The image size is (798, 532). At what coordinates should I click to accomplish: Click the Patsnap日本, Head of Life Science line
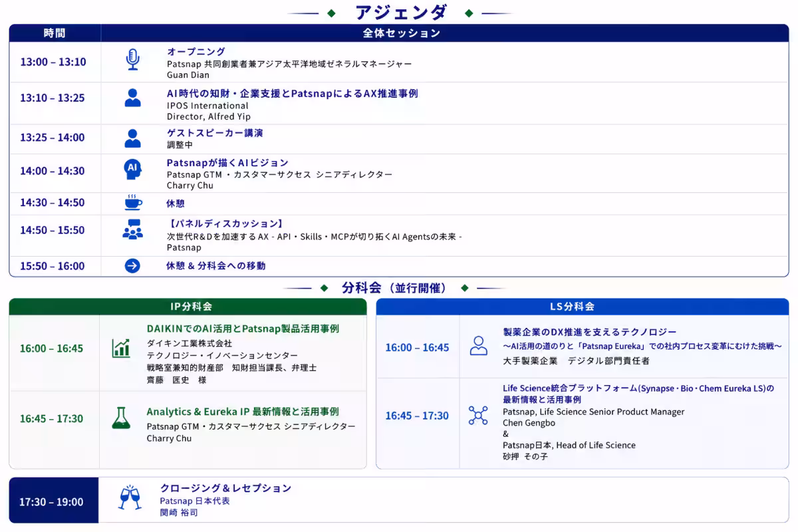click(x=569, y=446)
